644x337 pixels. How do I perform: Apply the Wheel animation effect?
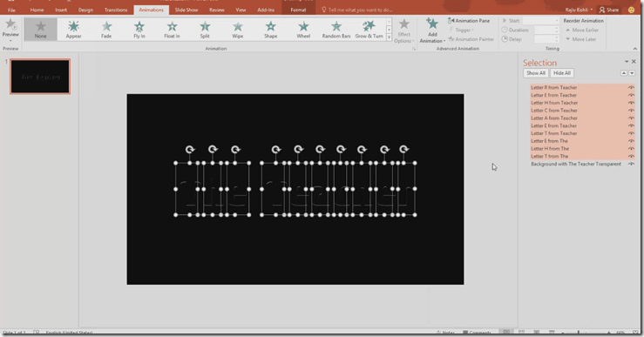click(303, 29)
